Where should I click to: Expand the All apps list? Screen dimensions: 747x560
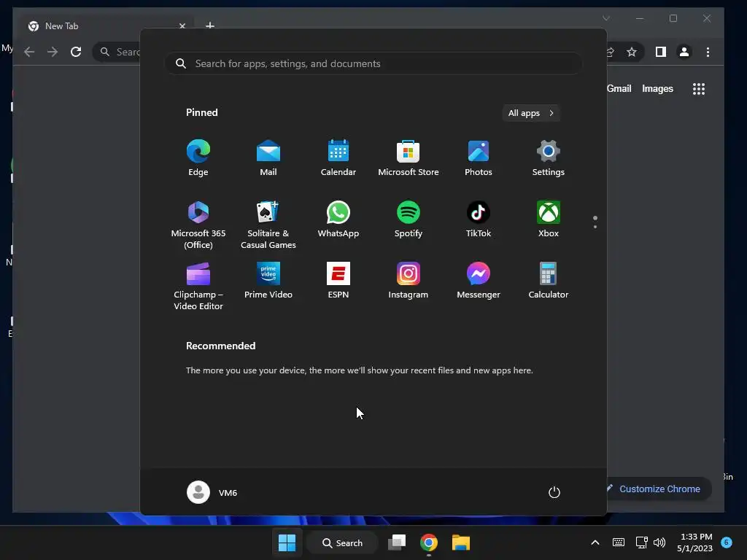tap(531, 113)
